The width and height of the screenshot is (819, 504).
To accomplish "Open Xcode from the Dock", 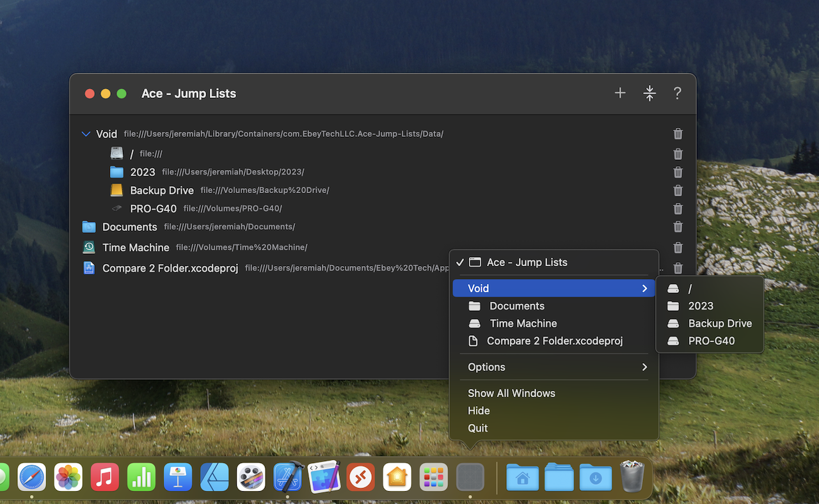I will coord(287,477).
